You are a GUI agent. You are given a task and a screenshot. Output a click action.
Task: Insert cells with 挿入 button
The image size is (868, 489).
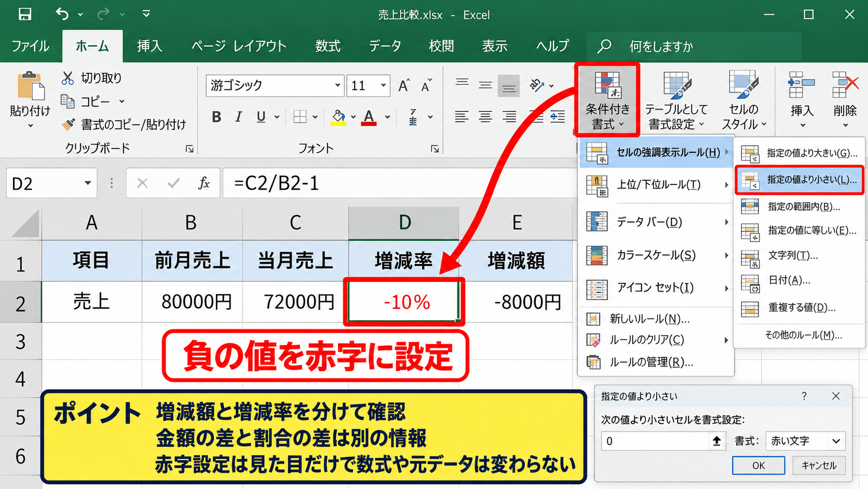point(802,100)
